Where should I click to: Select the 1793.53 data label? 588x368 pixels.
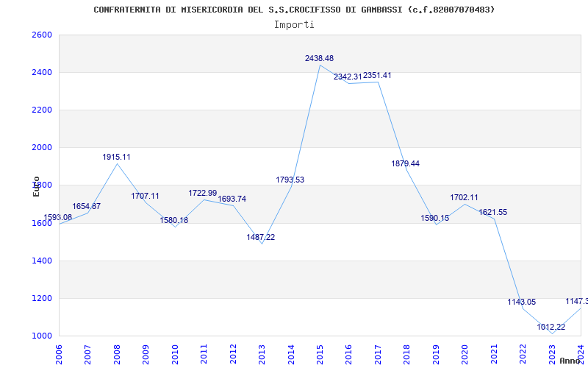pos(290,180)
